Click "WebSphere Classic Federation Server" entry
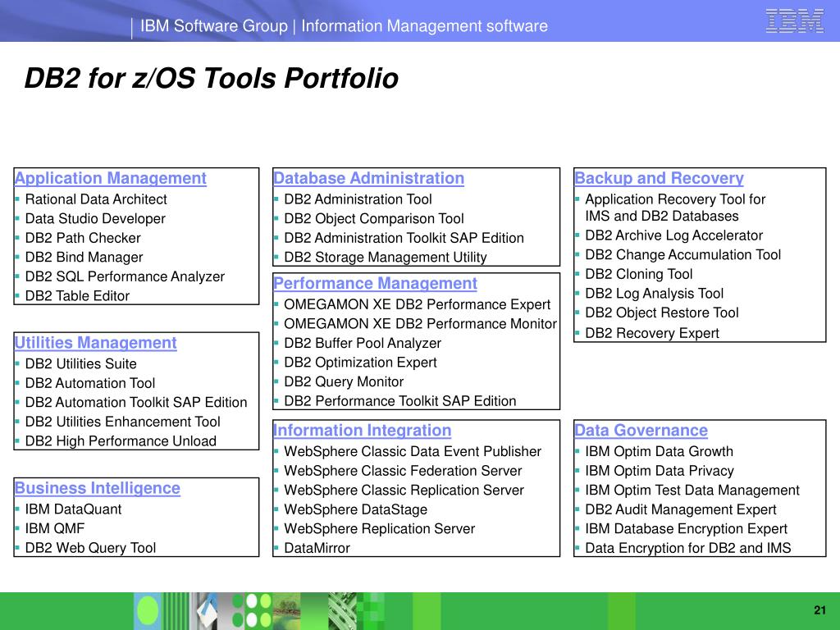Image resolution: width=840 pixels, height=630 pixels. [x=403, y=471]
